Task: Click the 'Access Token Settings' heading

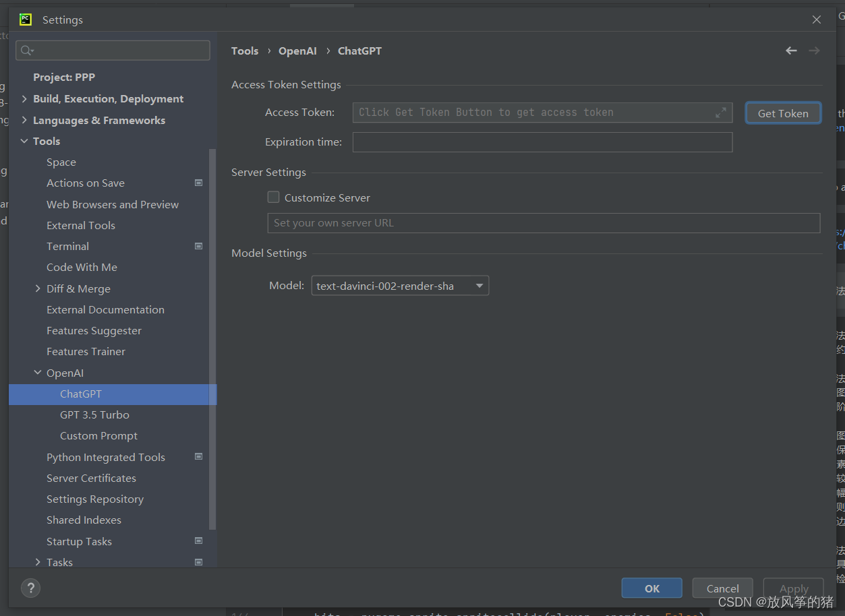Action: [x=286, y=85]
